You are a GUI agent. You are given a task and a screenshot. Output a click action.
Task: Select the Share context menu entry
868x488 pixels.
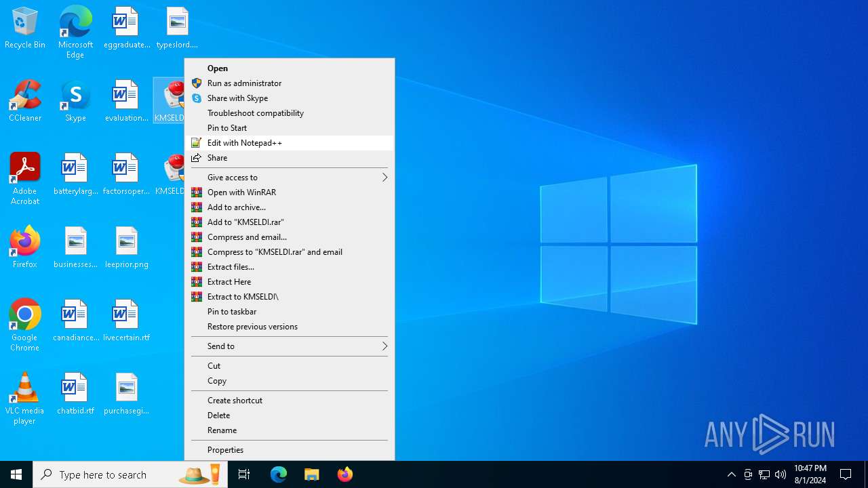[x=290, y=158]
